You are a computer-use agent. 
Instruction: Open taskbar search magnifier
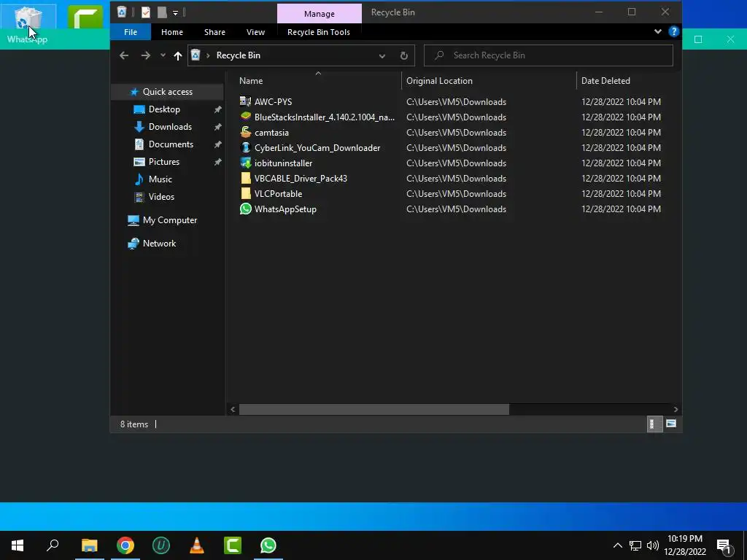point(53,545)
